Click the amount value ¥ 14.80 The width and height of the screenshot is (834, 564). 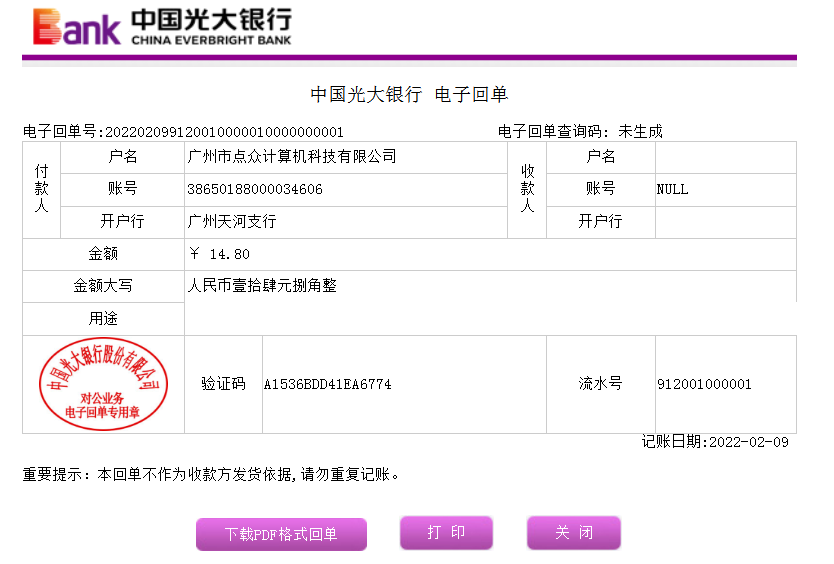(x=219, y=254)
